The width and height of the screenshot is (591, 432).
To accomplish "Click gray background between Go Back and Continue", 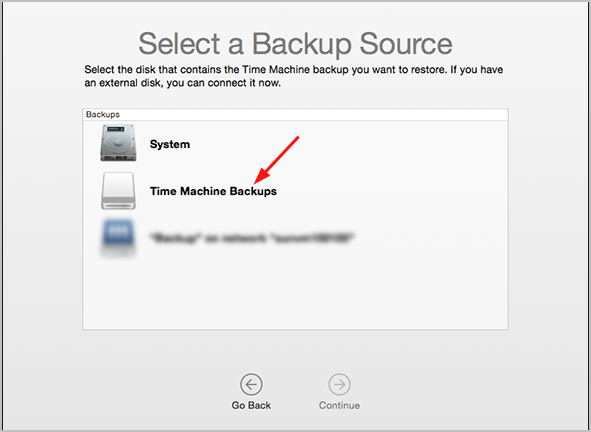I will (295, 390).
